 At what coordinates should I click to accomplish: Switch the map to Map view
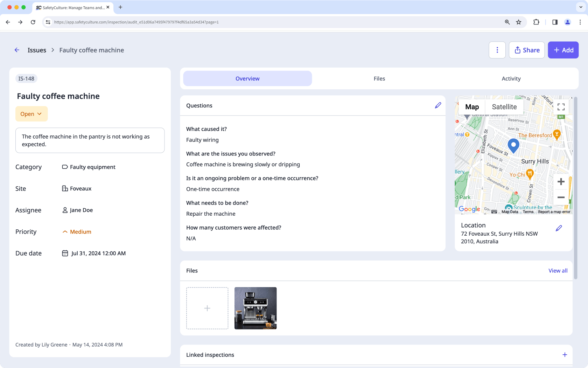472,106
